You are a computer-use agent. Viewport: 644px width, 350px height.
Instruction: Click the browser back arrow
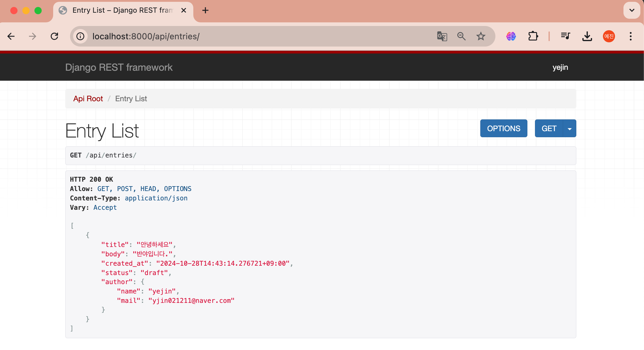coord(11,37)
